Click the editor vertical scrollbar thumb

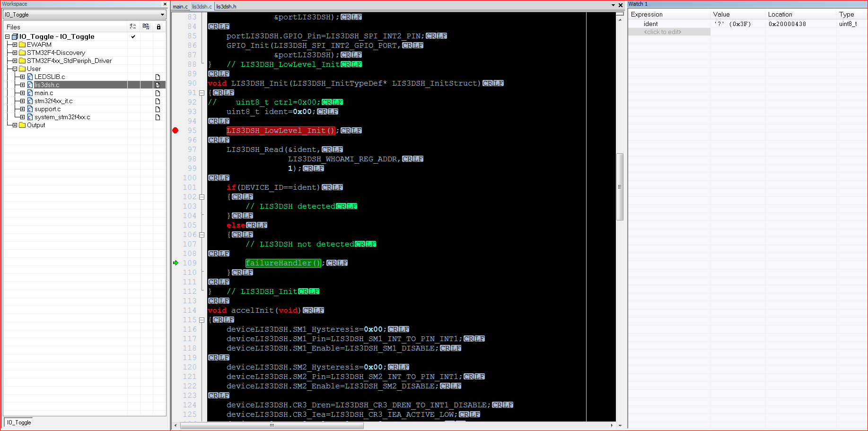(x=620, y=187)
